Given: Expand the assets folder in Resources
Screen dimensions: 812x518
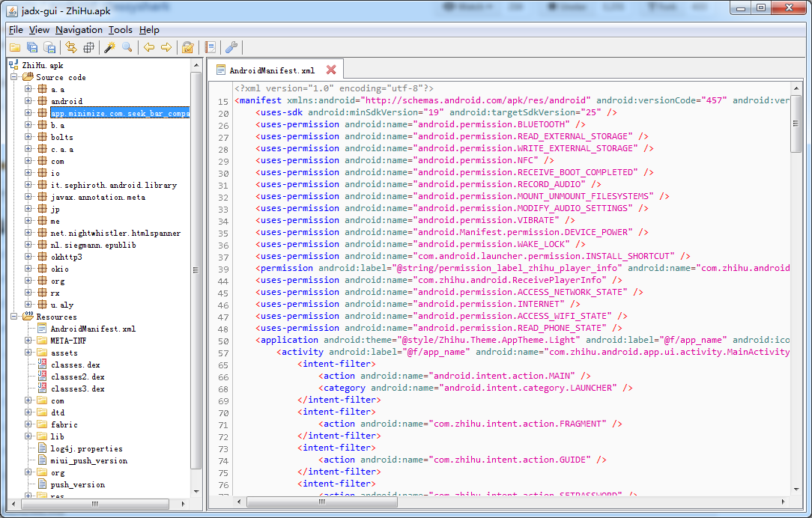Looking at the screenshot, I should point(29,353).
